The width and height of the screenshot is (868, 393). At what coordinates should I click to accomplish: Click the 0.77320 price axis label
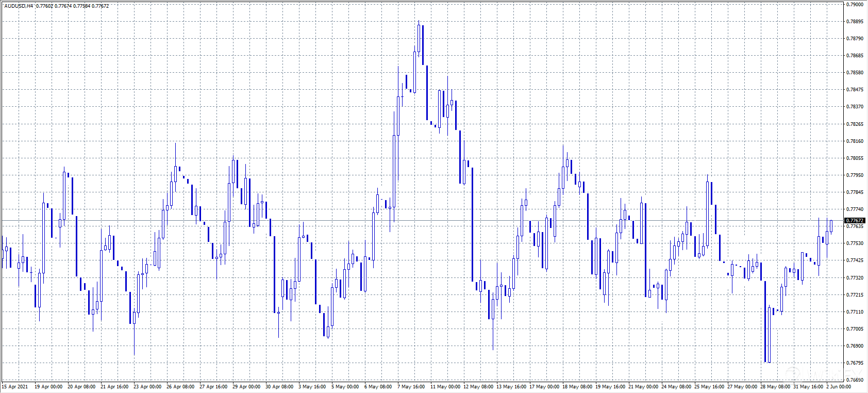click(x=855, y=278)
